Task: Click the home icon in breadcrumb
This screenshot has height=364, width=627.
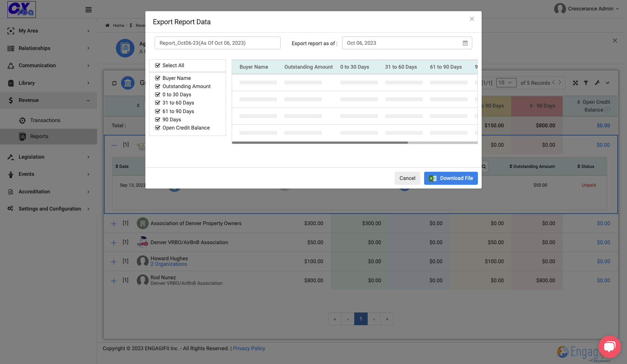Action: tap(107, 25)
